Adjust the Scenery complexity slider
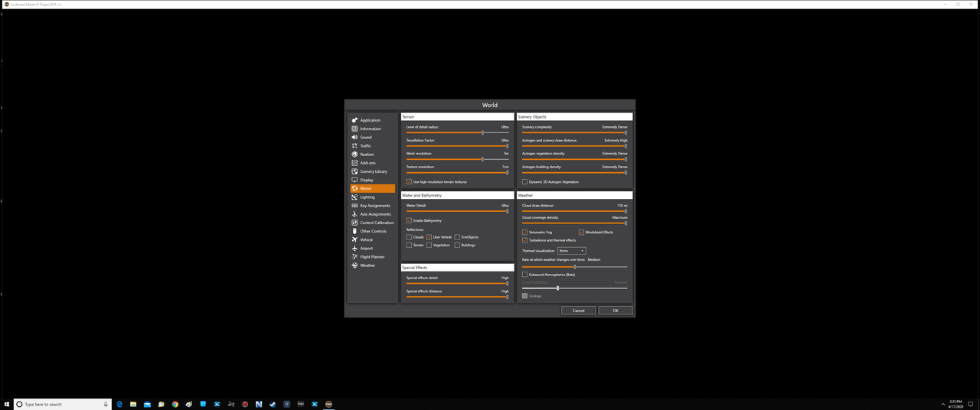980x410 pixels. click(574, 132)
